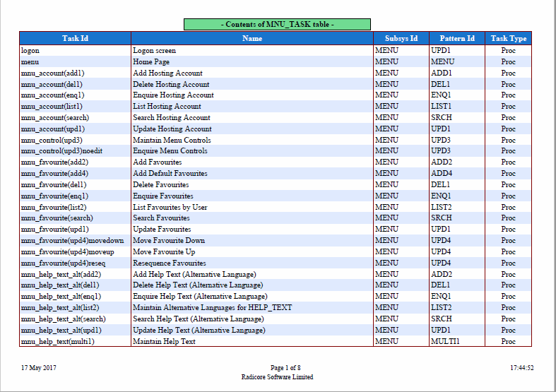
Task: Click the 'Page 1 of 8' footer text
Action: pyautogui.click(x=285, y=367)
